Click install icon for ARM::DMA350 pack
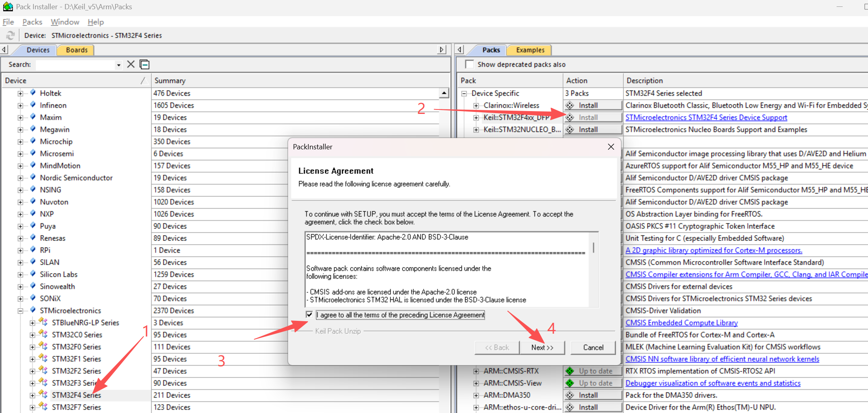Screen dimensions: 868x413 click(570, 395)
